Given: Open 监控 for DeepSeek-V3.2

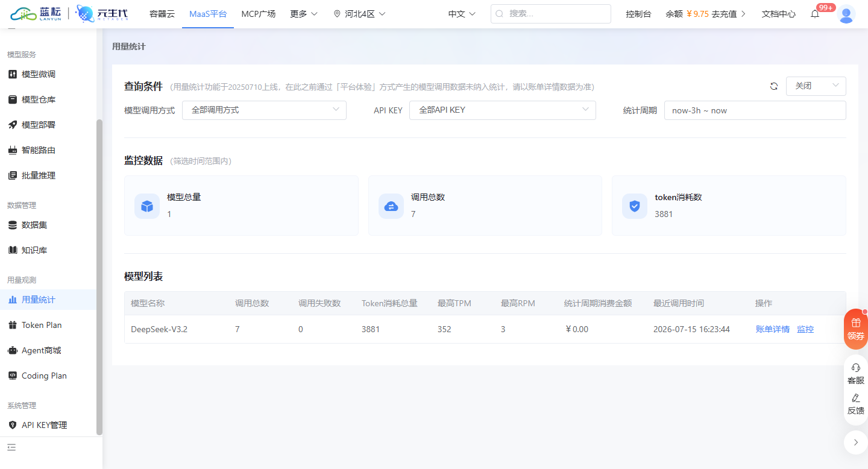Looking at the screenshot, I should [805, 329].
